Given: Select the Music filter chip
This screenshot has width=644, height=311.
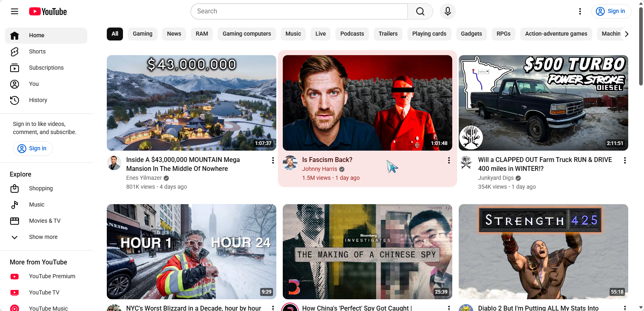Looking at the screenshot, I should pyautogui.click(x=293, y=34).
